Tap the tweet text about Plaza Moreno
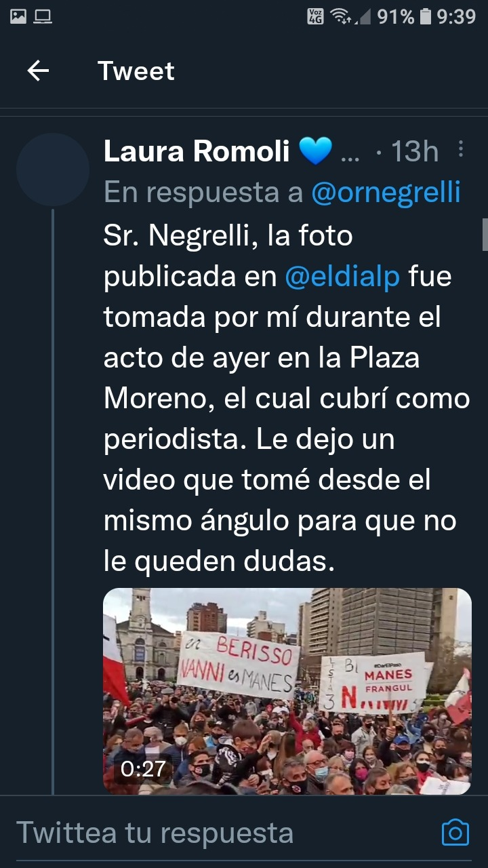488x868 pixels. pyautogui.click(x=287, y=399)
